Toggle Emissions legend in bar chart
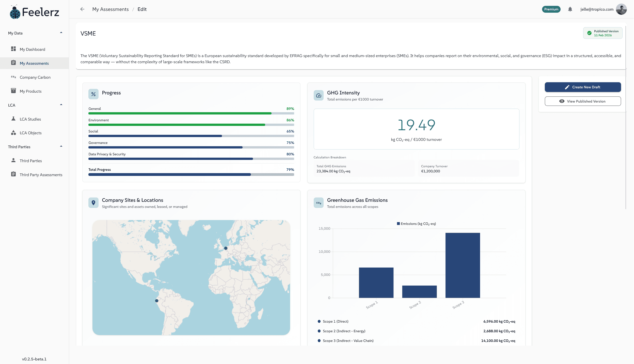Viewport: 634px width, 364px height. (x=417, y=224)
